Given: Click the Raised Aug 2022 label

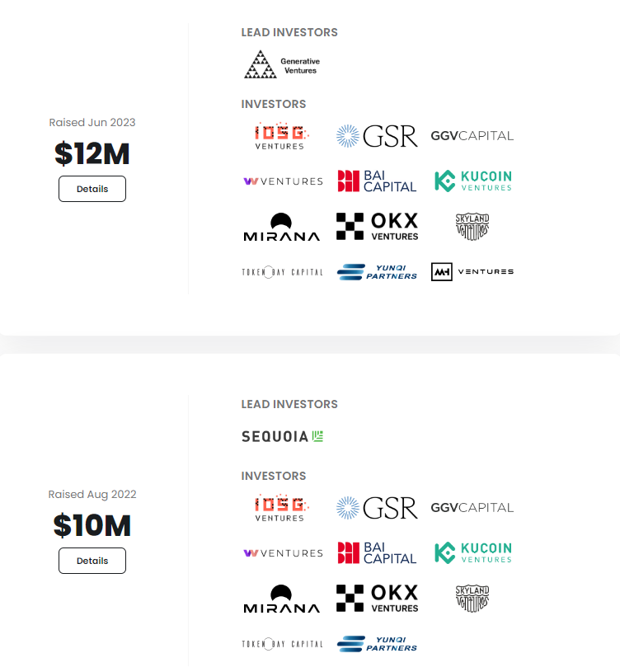Looking at the screenshot, I should tap(92, 494).
